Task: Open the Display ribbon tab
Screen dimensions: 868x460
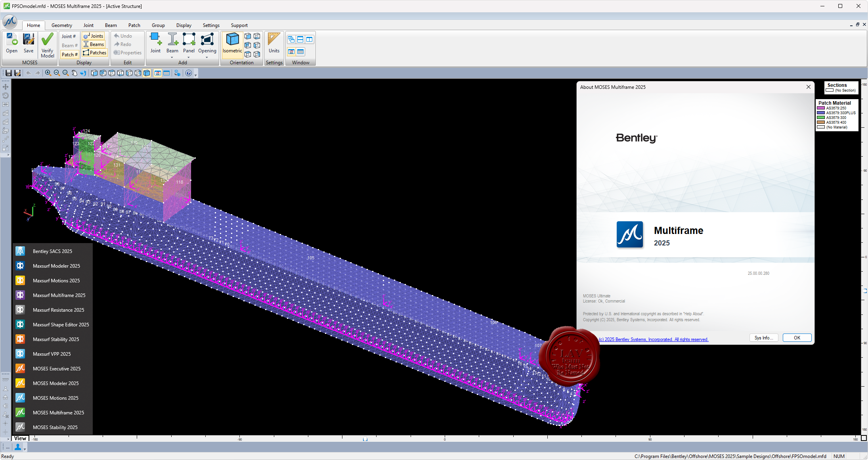Action: click(x=184, y=25)
